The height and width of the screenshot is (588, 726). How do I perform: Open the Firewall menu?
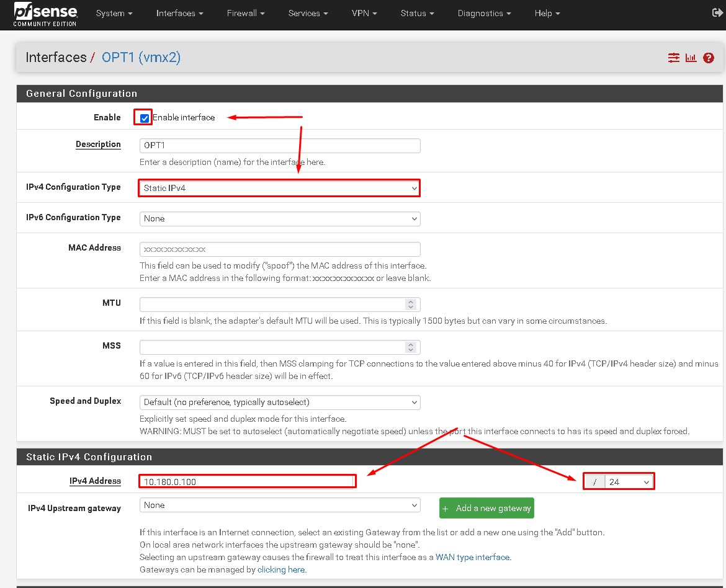(x=246, y=13)
